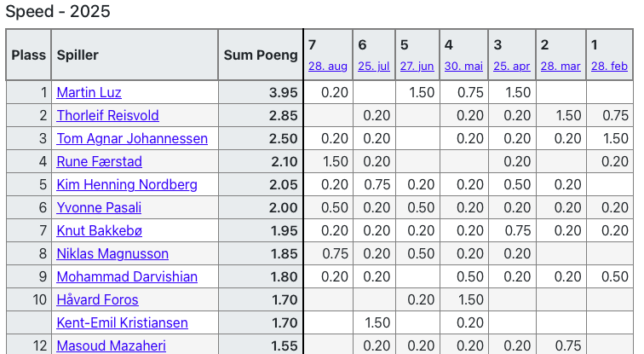Open Thorleif Reisvold player page

click(107, 116)
